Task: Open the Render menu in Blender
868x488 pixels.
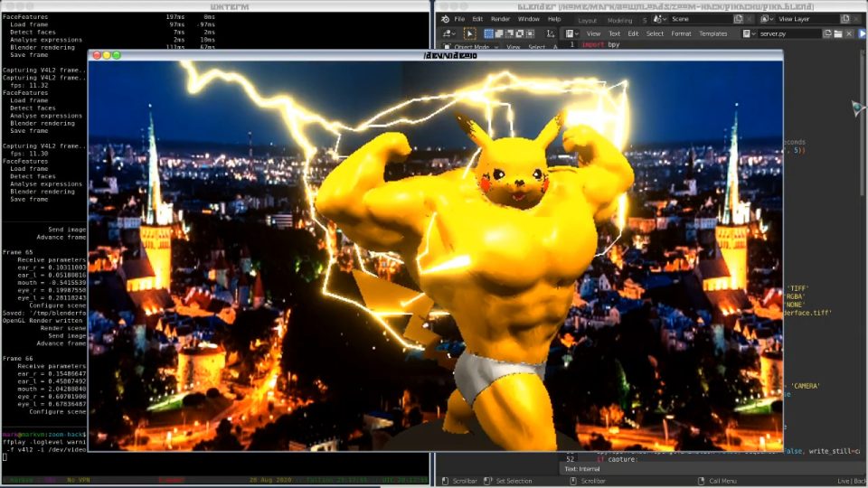Action: point(500,19)
